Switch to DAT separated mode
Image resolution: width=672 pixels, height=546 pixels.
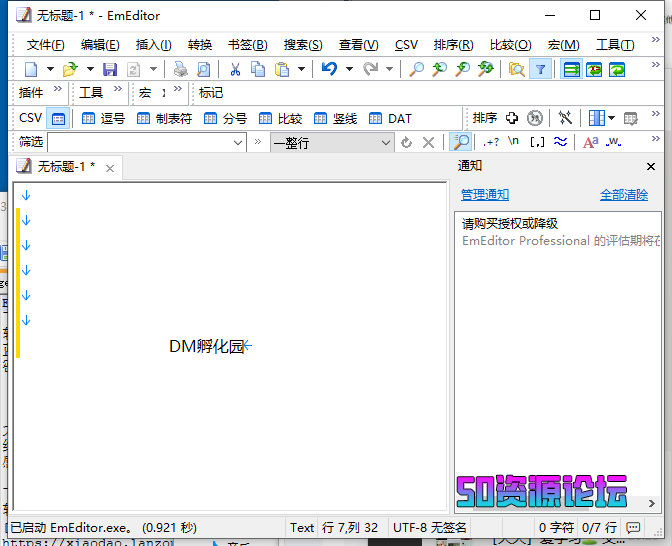point(390,118)
